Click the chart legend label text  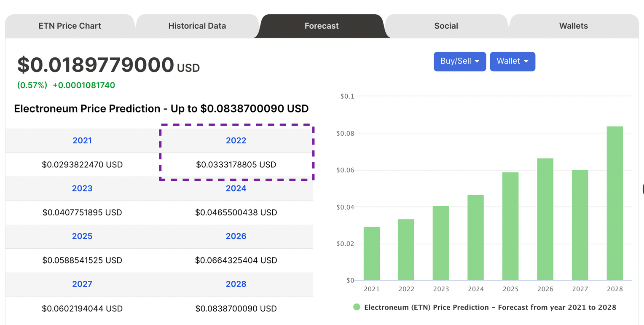(490, 307)
